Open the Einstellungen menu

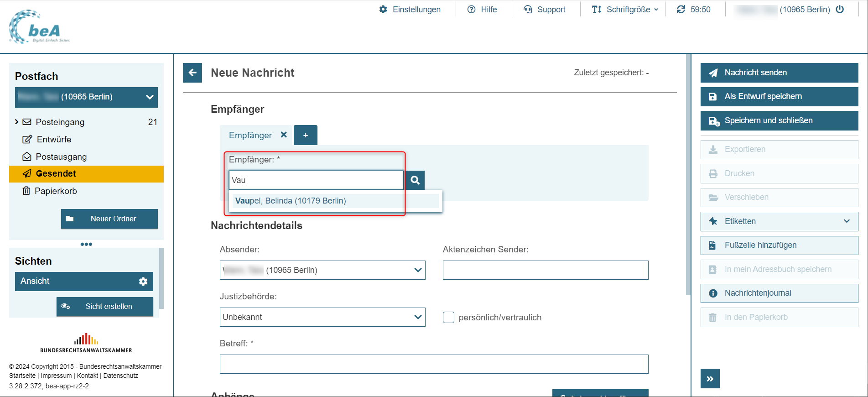click(x=410, y=9)
